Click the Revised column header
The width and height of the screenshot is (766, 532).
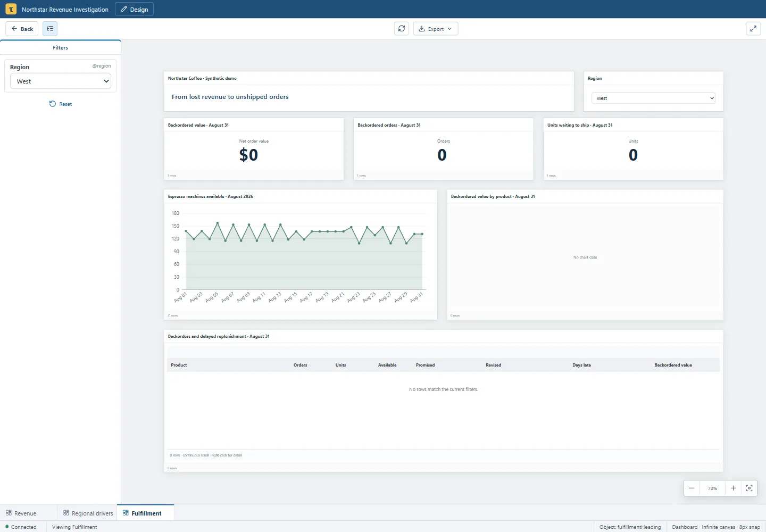click(x=493, y=365)
